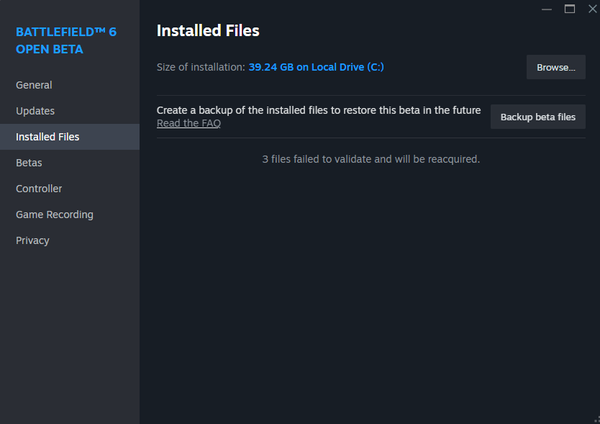
Task: Open the Read the FAQ link
Action: point(189,123)
